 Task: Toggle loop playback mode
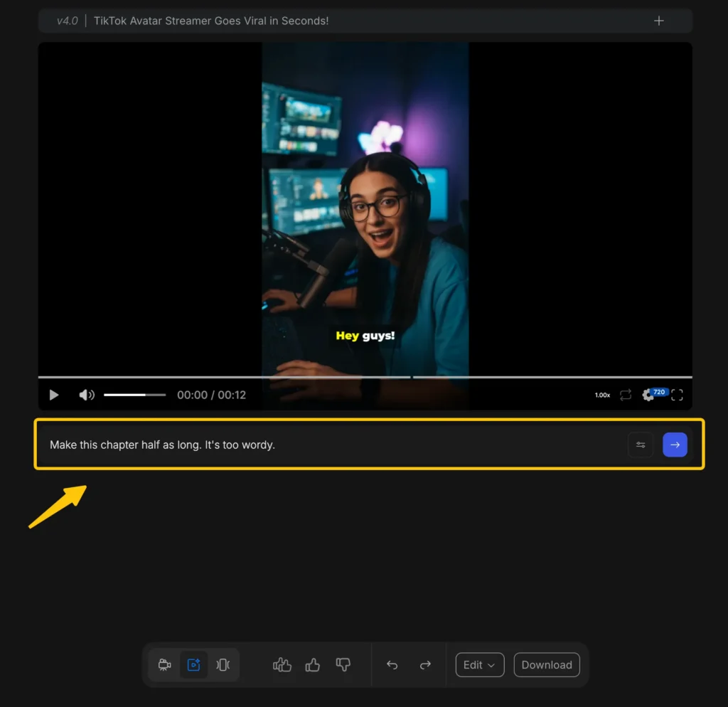[x=626, y=394]
